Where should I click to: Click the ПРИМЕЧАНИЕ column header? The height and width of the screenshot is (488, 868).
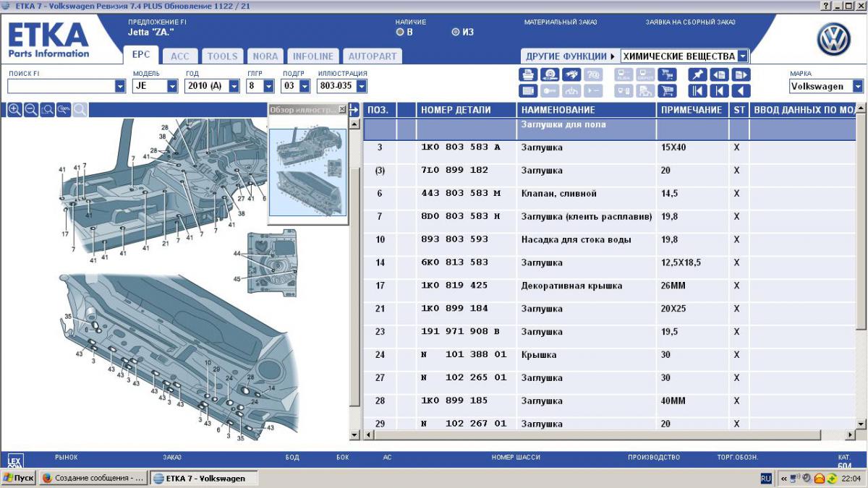tap(692, 110)
